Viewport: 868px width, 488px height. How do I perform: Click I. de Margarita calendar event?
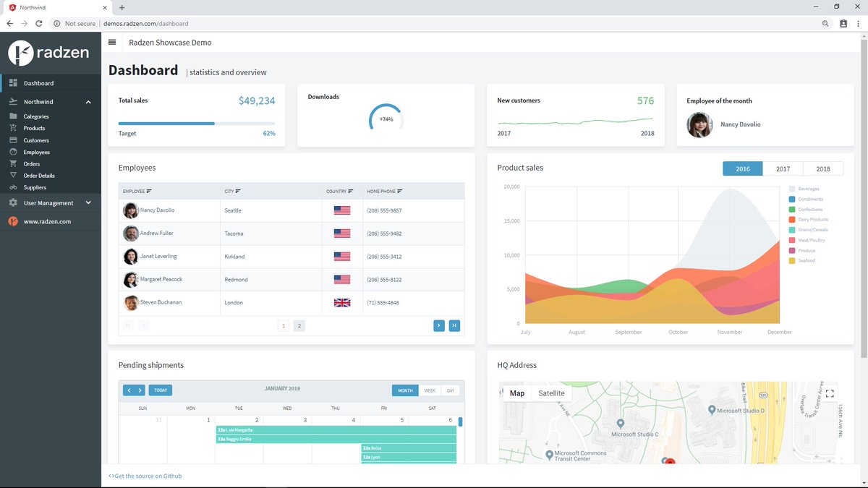pyautogui.click(x=336, y=429)
